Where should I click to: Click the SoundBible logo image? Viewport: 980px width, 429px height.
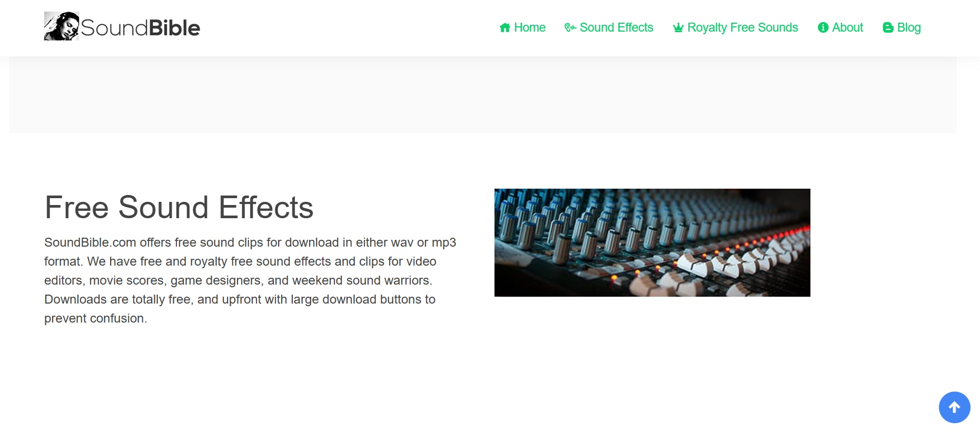click(62, 26)
